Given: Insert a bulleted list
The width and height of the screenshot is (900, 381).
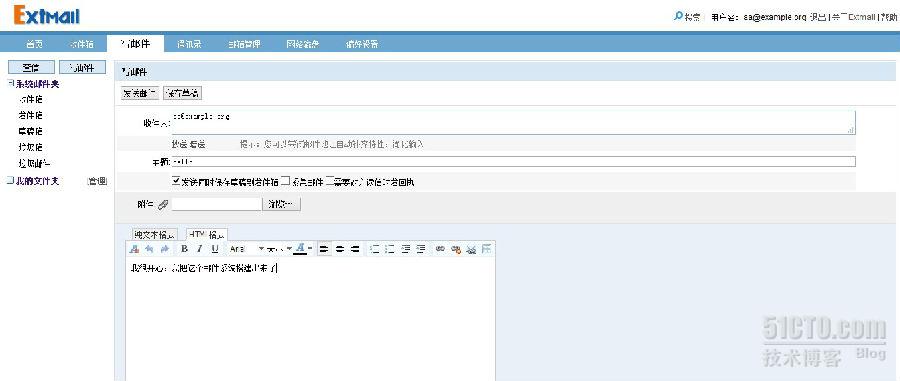Looking at the screenshot, I should [x=390, y=249].
